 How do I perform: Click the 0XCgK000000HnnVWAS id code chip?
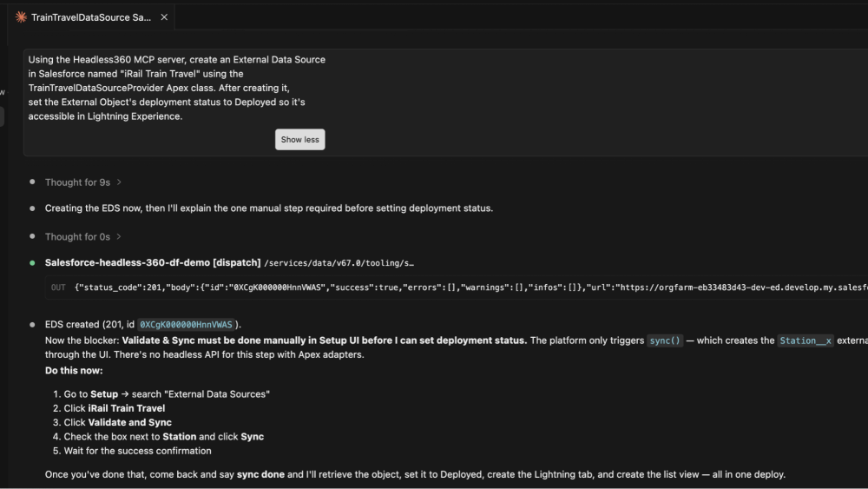tap(186, 325)
